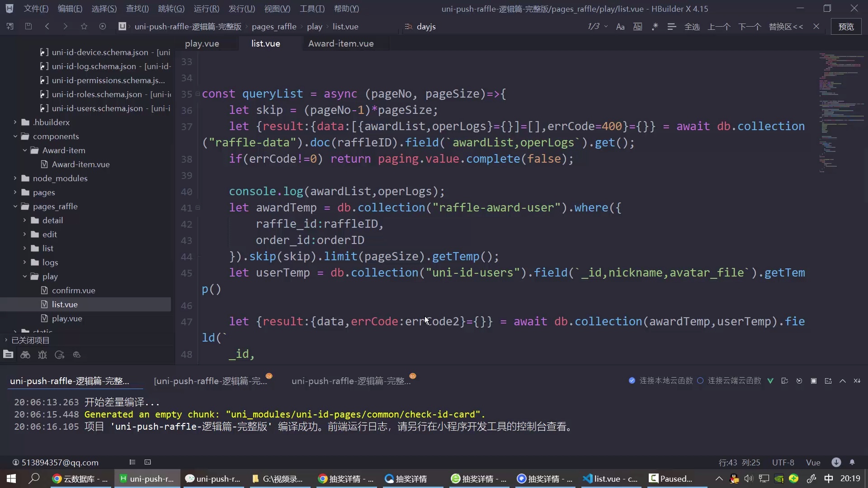This screenshot has height=488, width=868.
Task: Click the save file icon
Action: pyautogui.click(x=28, y=27)
